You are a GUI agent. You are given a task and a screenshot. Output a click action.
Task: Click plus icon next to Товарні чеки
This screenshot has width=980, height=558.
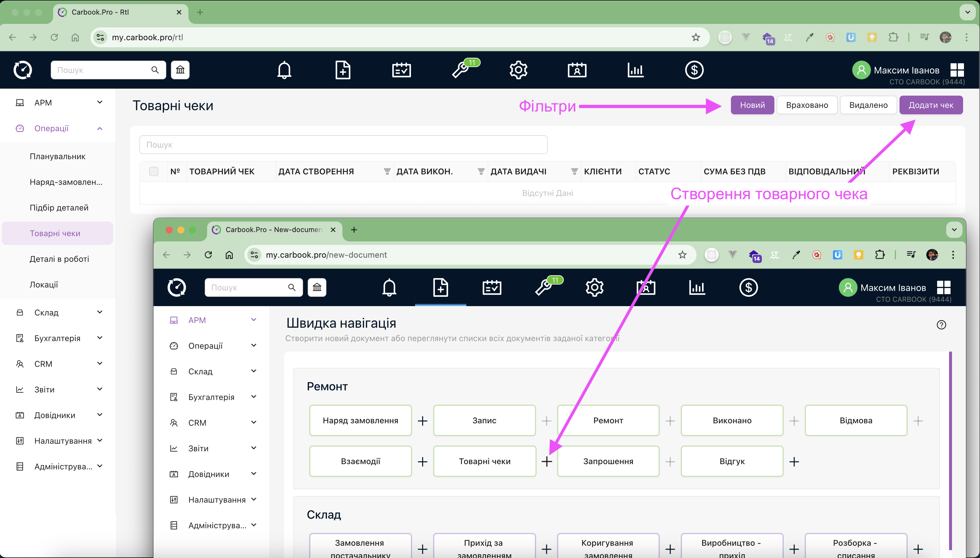point(547,462)
